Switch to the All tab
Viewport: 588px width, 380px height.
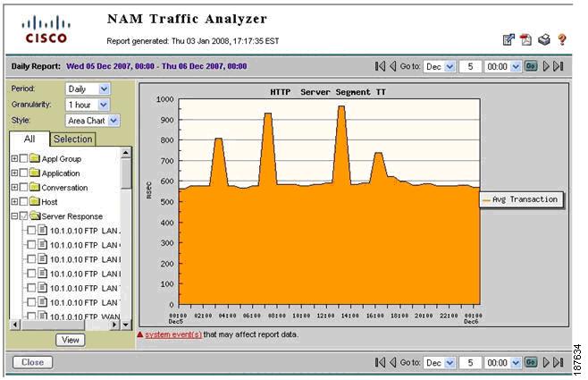pyautogui.click(x=29, y=139)
